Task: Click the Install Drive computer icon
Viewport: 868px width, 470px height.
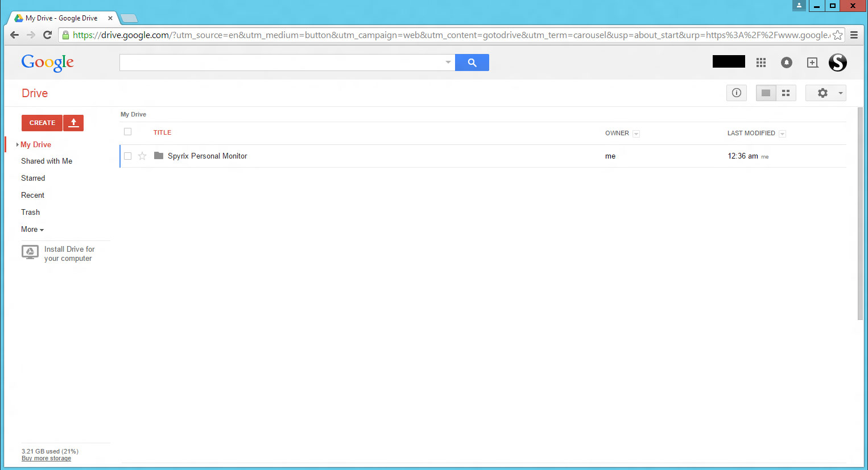Action: coord(30,252)
